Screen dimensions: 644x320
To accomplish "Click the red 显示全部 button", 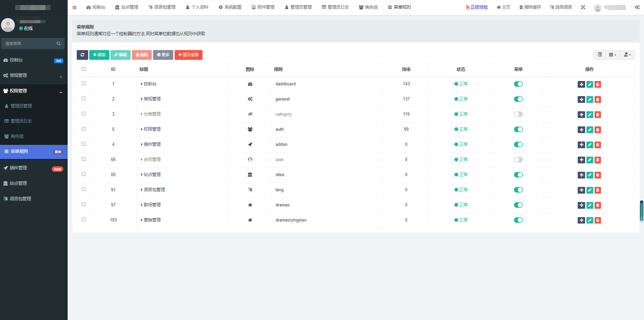I will click(x=188, y=55).
